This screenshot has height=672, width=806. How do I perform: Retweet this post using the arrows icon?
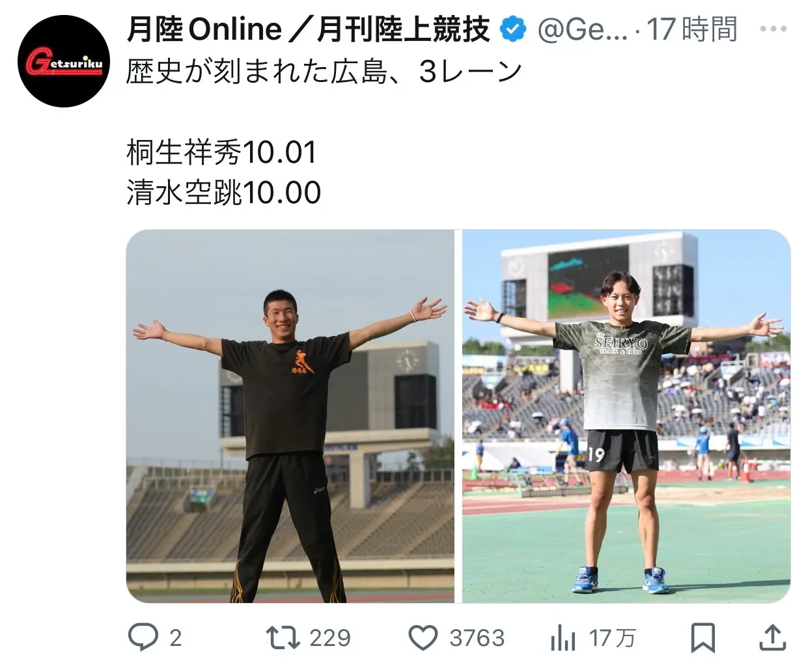click(282, 637)
